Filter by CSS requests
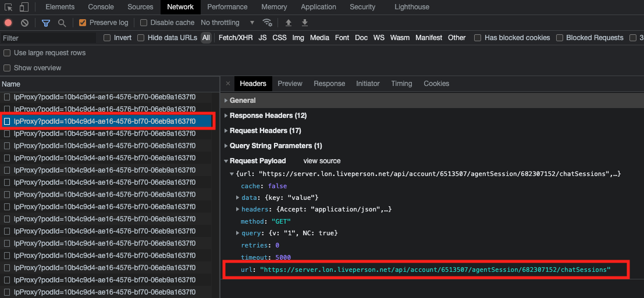The width and height of the screenshot is (644, 298). pyautogui.click(x=279, y=38)
